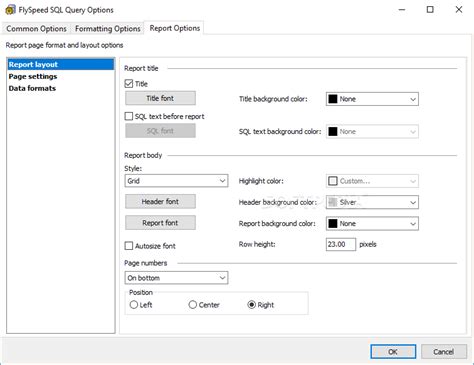The height and width of the screenshot is (365, 474).
Task: Click the black Title background color swatch
Action: coord(333,99)
